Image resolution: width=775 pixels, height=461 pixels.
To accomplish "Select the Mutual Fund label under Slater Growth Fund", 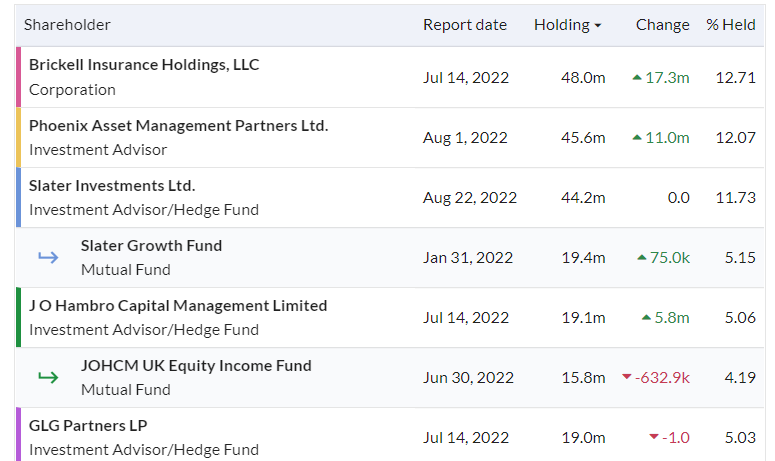I will (x=126, y=270).
